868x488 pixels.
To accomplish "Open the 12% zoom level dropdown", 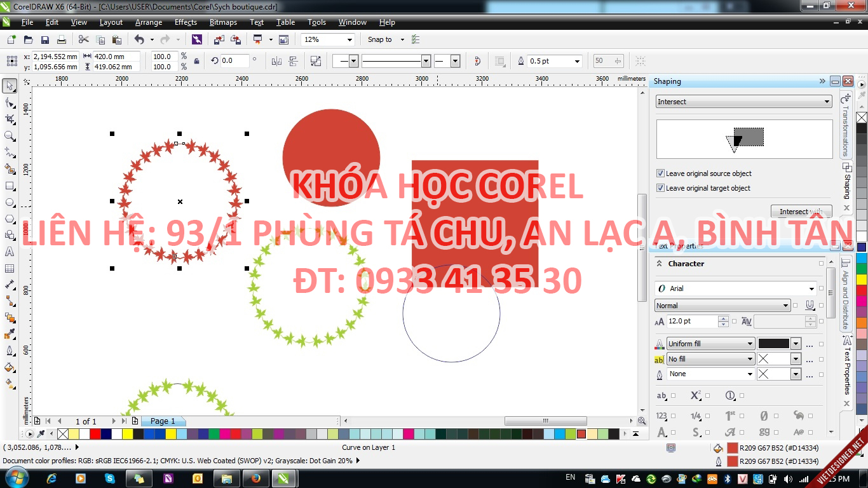I will coord(349,39).
